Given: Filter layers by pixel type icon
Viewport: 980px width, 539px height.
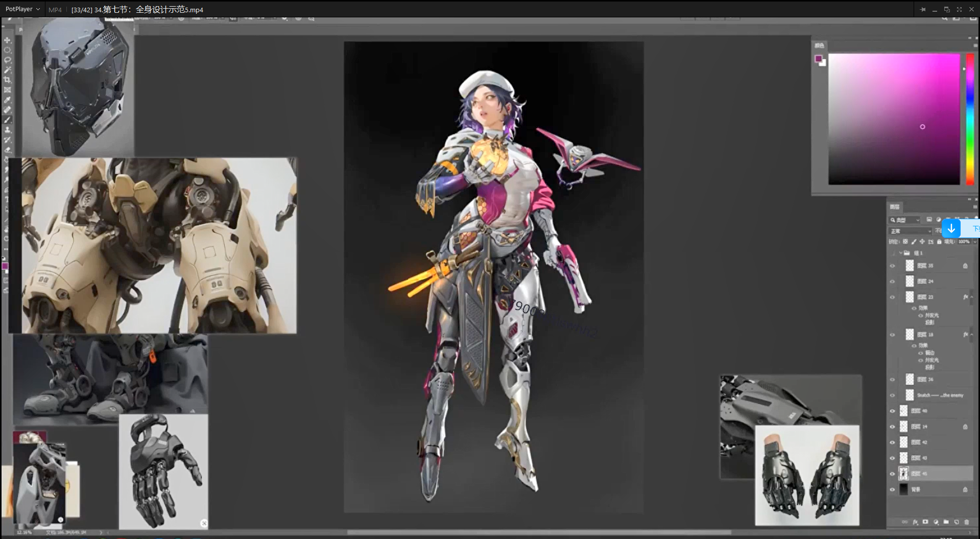Looking at the screenshot, I should coord(929,220).
